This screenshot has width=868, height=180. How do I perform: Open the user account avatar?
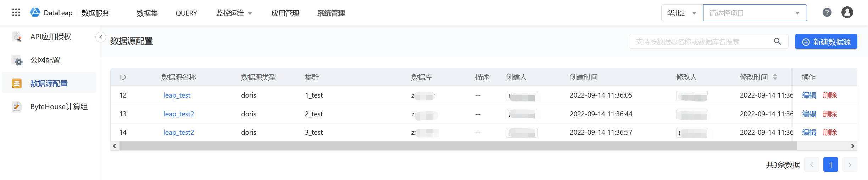[847, 13]
